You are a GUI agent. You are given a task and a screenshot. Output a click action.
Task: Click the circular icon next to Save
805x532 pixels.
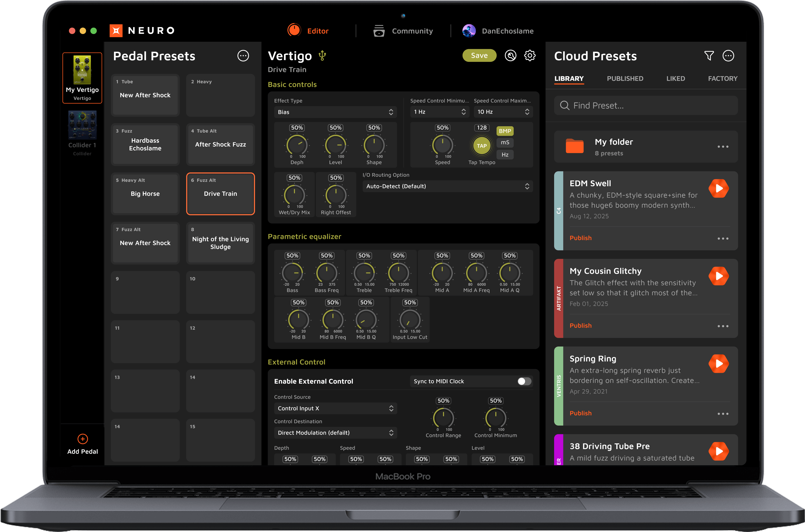(510, 56)
